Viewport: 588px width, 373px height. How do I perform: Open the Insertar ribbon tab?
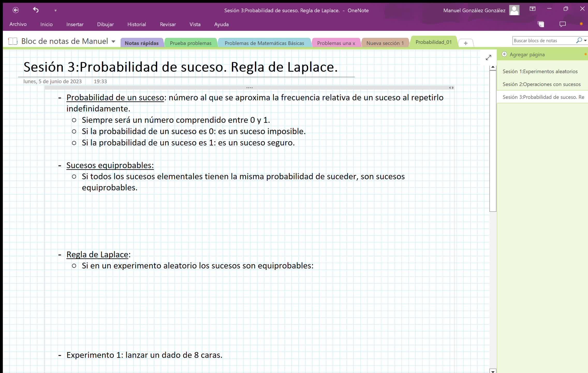click(x=75, y=24)
